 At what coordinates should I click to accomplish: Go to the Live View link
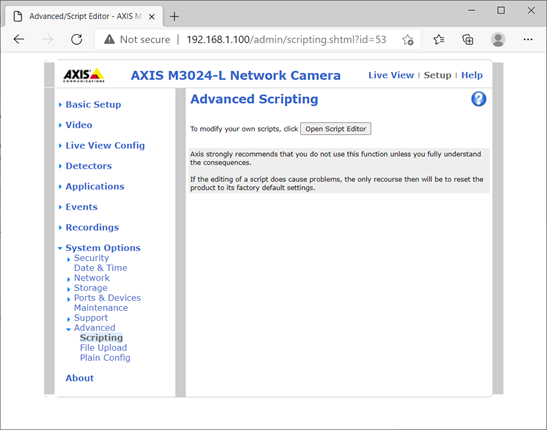[391, 75]
